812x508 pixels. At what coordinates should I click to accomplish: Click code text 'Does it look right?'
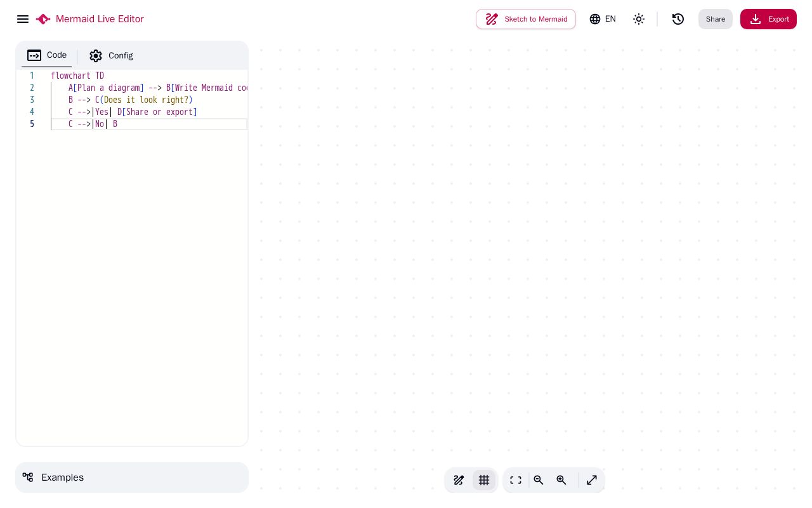click(x=146, y=100)
